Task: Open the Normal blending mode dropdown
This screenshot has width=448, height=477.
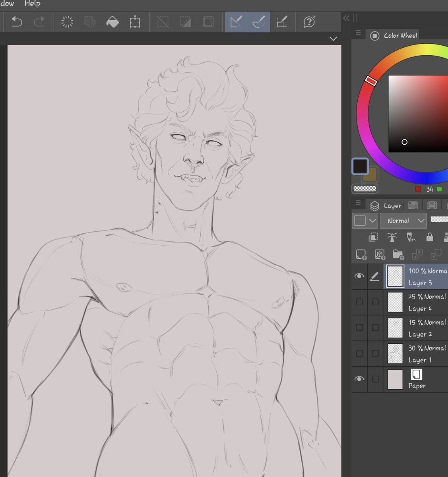Action: point(403,220)
